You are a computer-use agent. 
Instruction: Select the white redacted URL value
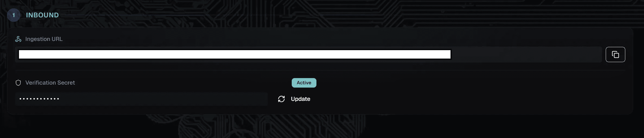pos(235,54)
